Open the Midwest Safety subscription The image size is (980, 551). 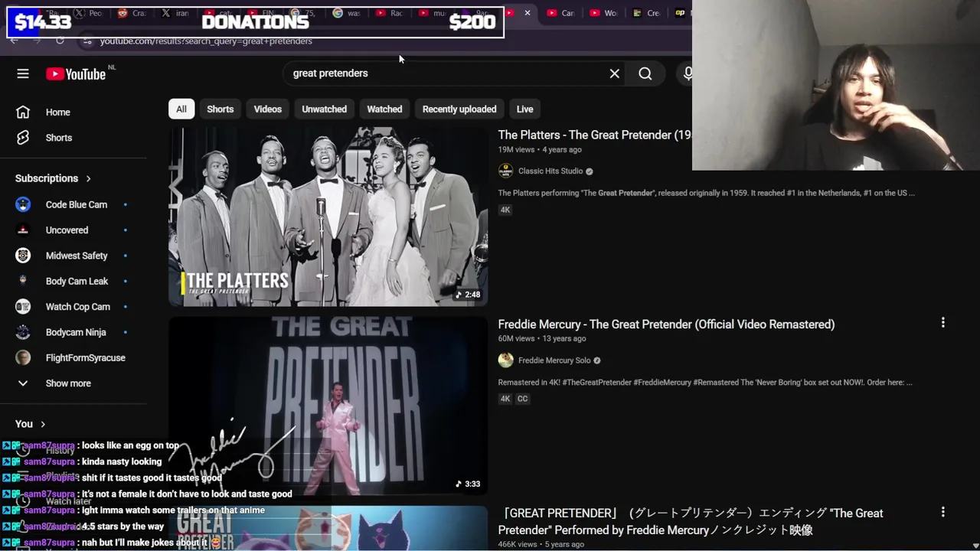click(x=76, y=256)
